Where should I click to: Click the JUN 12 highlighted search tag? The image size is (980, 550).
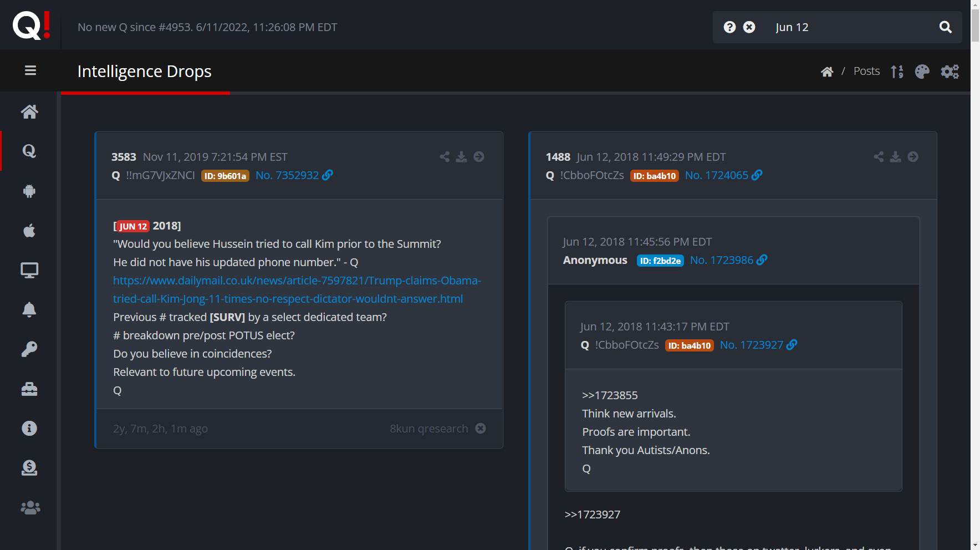[132, 226]
